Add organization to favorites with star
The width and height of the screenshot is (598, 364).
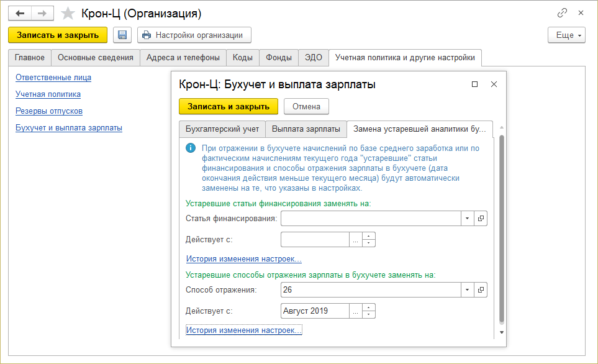(x=68, y=13)
